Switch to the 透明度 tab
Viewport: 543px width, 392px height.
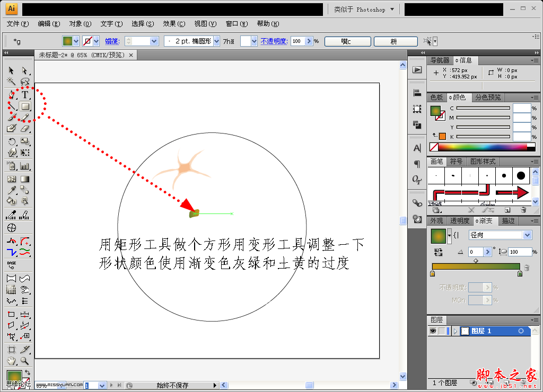(460, 221)
